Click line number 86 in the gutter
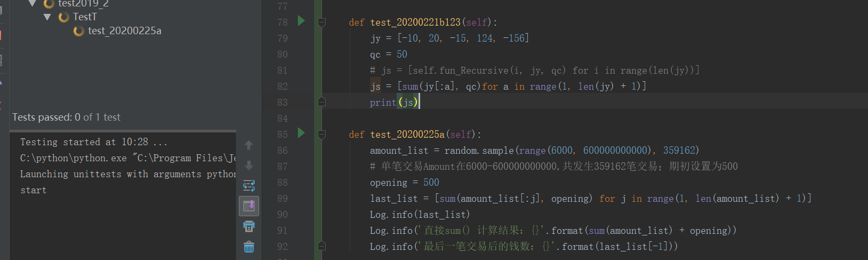The width and height of the screenshot is (868, 260). pyautogui.click(x=283, y=151)
